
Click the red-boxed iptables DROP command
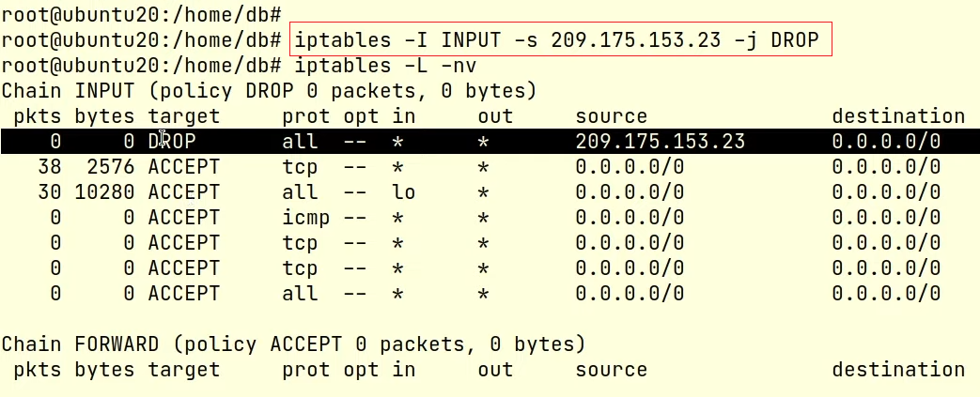click(x=560, y=40)
